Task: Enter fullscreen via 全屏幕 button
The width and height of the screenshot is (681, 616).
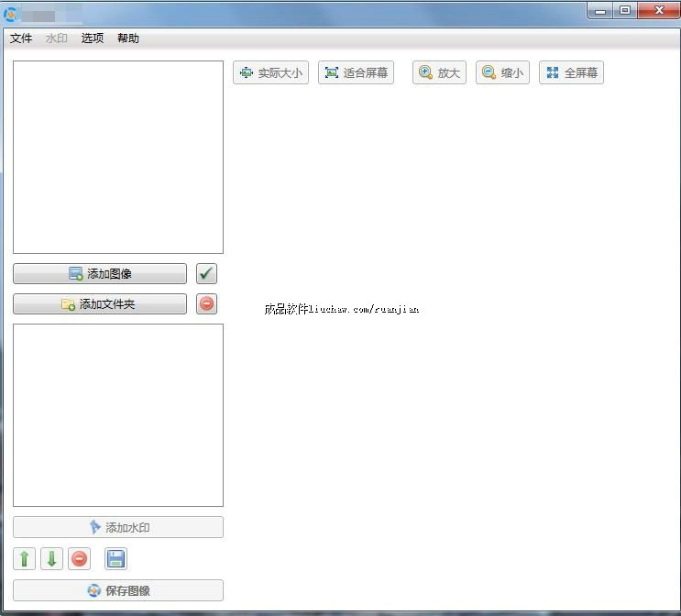Action: pos(571,72)
